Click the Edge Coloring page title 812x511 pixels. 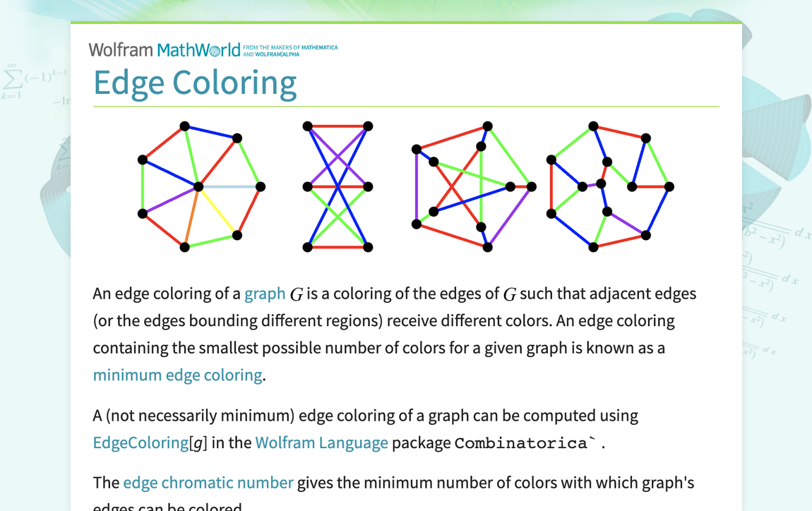pos(195,83)
